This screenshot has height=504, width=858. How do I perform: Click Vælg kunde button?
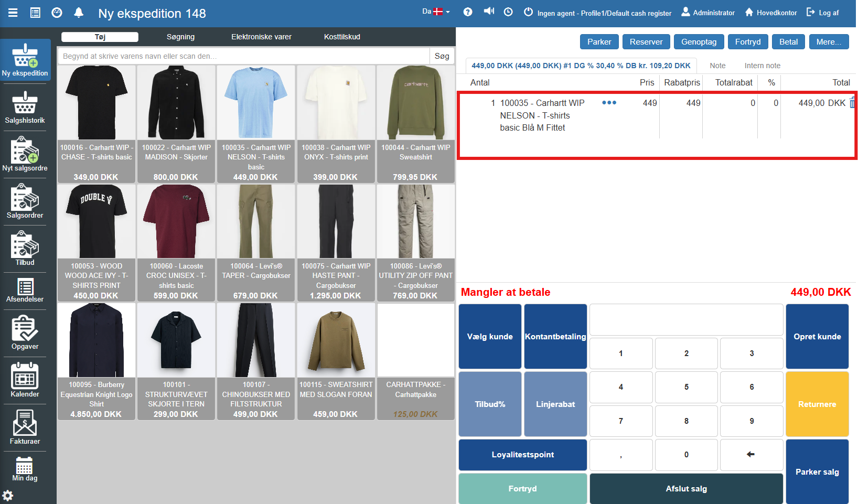click(x=490, y=337)
